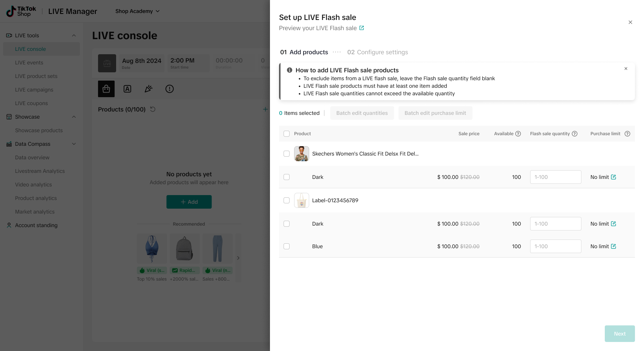Edit purchase limit for the Blue variant

click(x=613, y=246)
